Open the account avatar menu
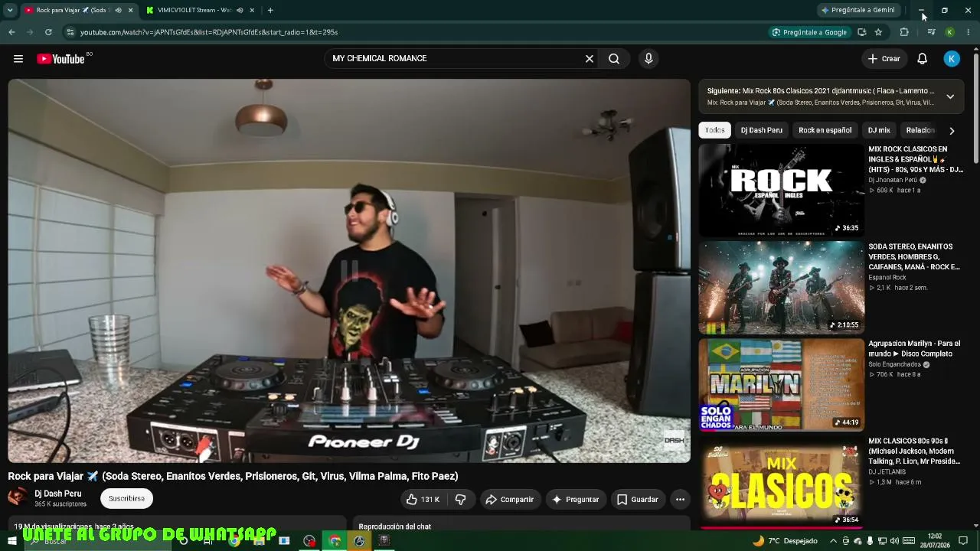 click(952, 59)
